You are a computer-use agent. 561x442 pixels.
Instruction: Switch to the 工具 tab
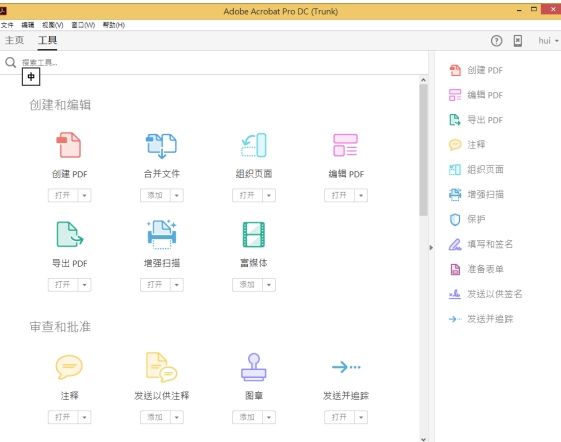click(x=47, y=40)
